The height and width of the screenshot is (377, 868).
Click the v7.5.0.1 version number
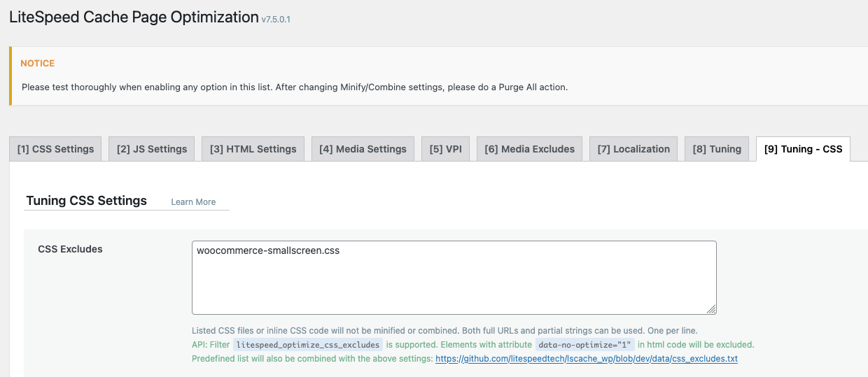pyautogui.click(x=276, y=20)
